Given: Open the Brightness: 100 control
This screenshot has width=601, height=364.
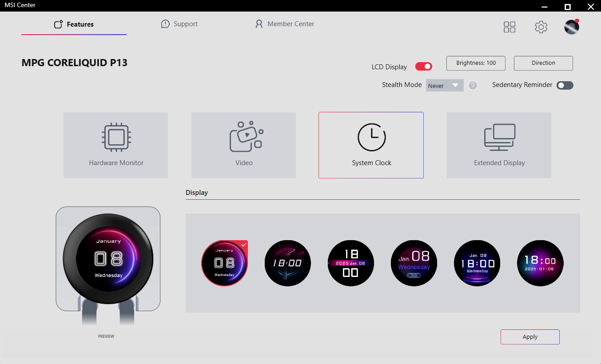Looking at the screenshot, I should pyautogui.click(x=476, y=63).
